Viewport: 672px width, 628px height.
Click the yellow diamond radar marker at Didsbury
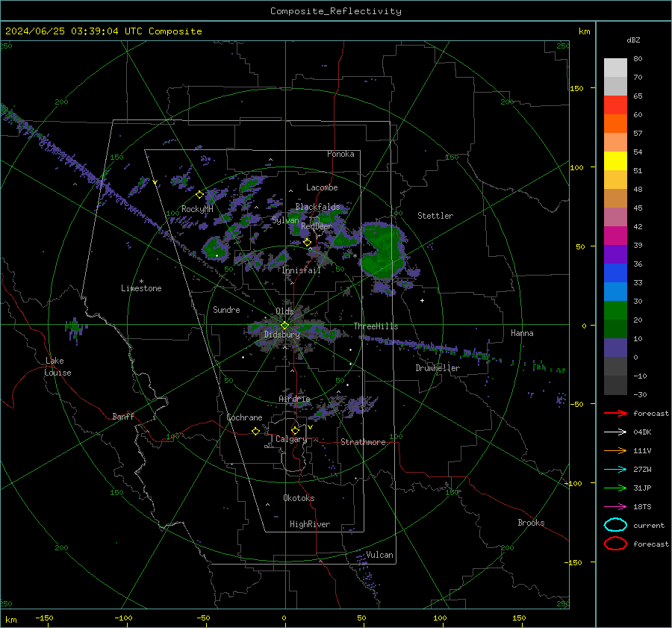tap(284, 326)
